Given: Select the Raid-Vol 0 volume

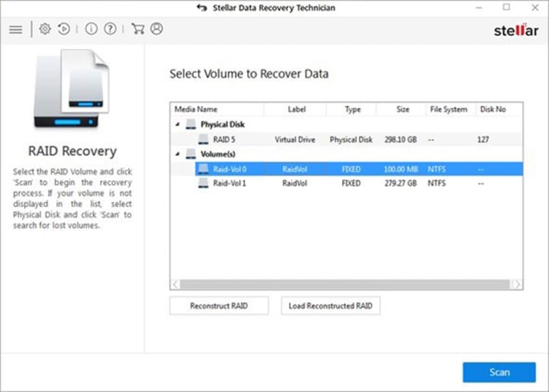Looking at the screenshot, I should (x=359, y=169).
